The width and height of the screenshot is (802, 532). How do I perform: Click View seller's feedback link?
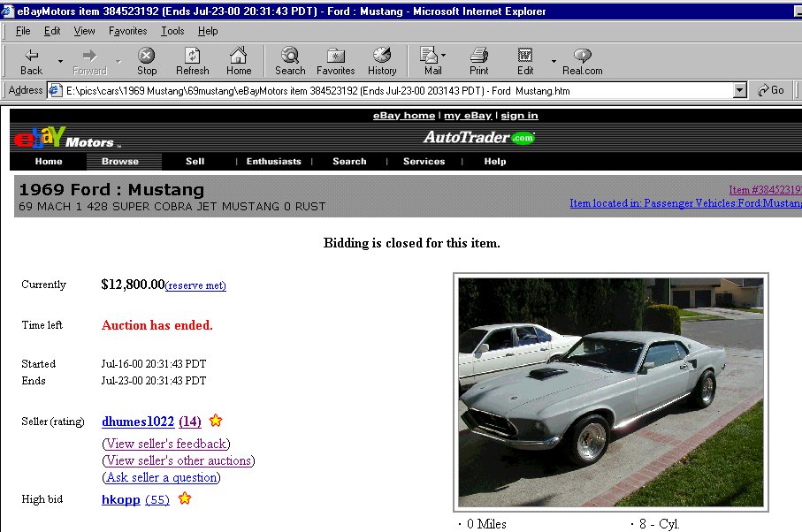166,444
